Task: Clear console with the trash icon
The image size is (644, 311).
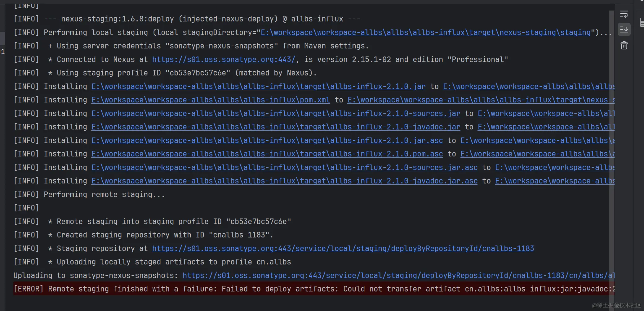Action: pyautogui.click(x=624, y=46)
